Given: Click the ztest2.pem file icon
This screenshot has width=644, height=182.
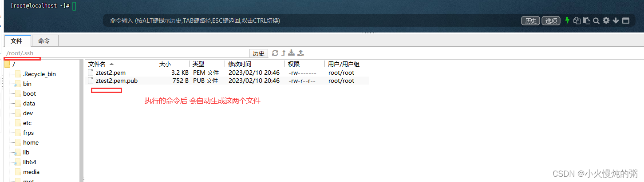Looking at the screenshot, I should pos(91,73).
